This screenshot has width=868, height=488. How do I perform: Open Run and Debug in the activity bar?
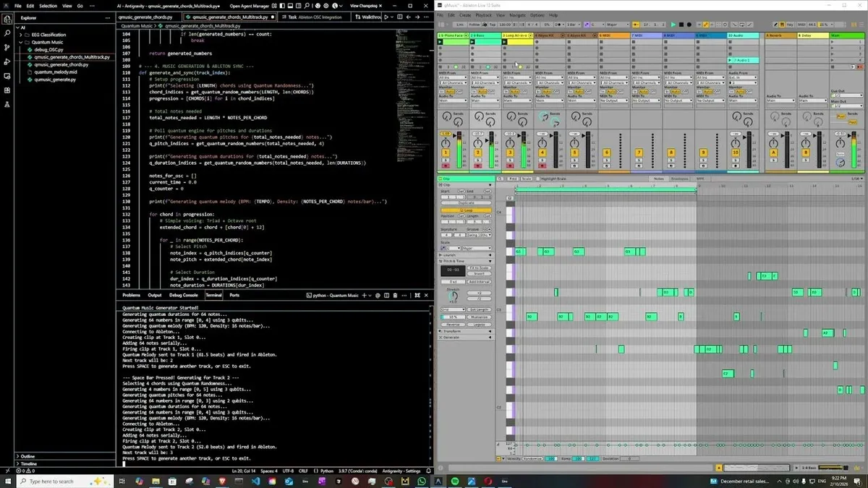pos(7,61)
